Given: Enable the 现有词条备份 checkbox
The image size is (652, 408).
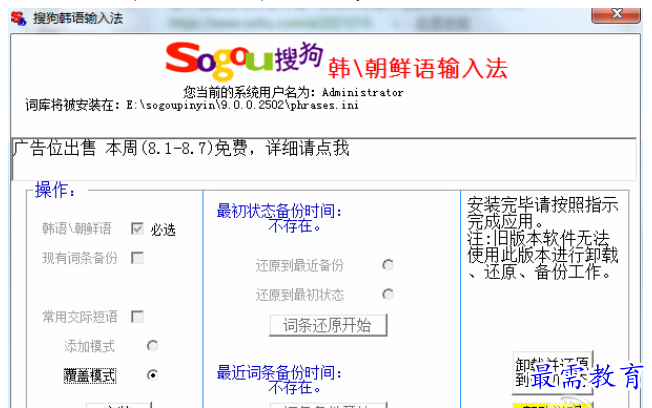Looking at the screenshot, I should (137, 258).
